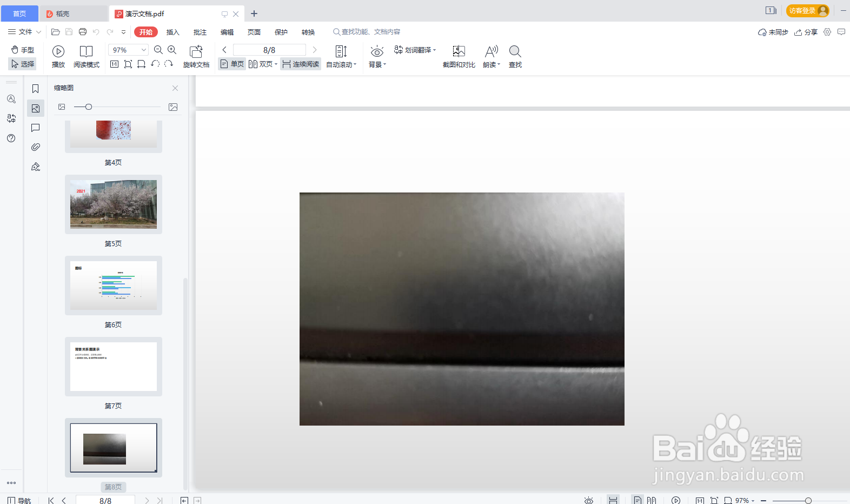Go to next page arrow in toolbar

315,50
